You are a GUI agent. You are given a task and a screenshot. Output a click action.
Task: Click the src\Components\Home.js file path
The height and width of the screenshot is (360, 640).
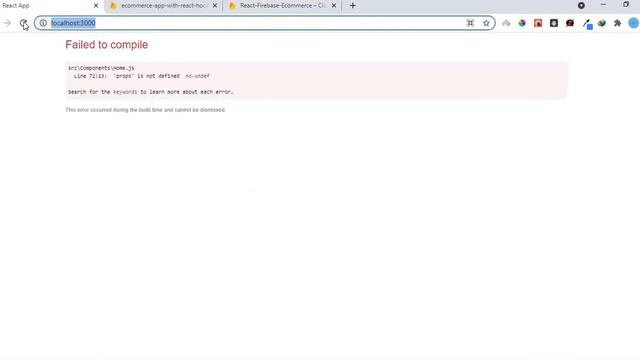click(x=101, y=68)
